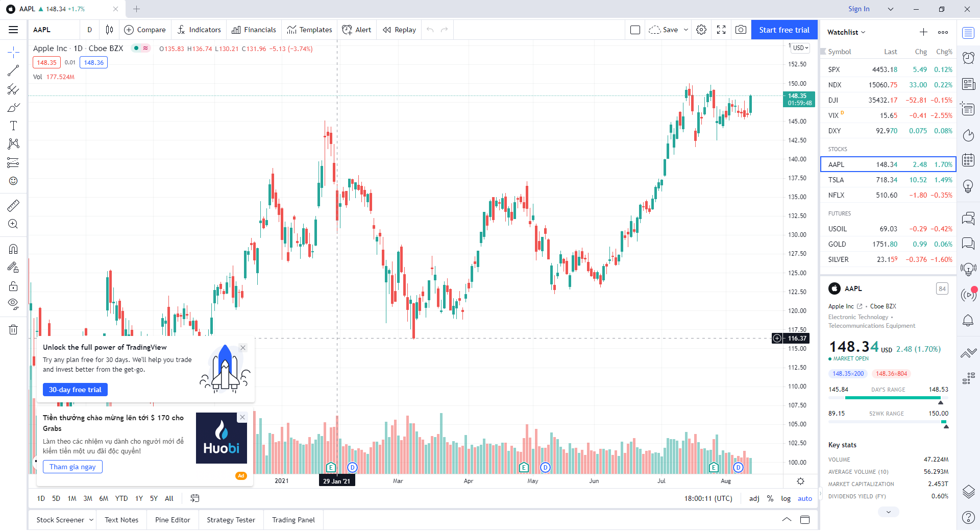This screenshot has width=980, height=531.
Task: Open the emoji icons tool
Action: pyautogui.click(x=13, y=181)
